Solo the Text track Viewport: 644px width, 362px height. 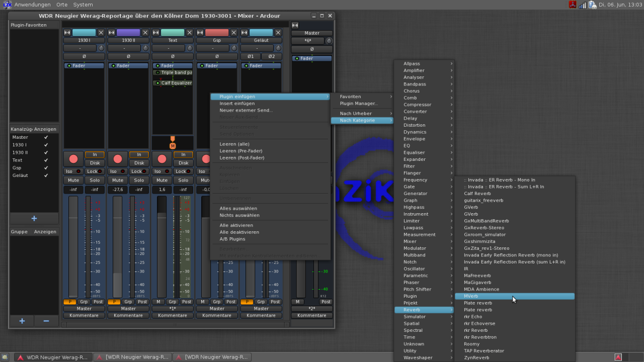click(x=183, y=180)
